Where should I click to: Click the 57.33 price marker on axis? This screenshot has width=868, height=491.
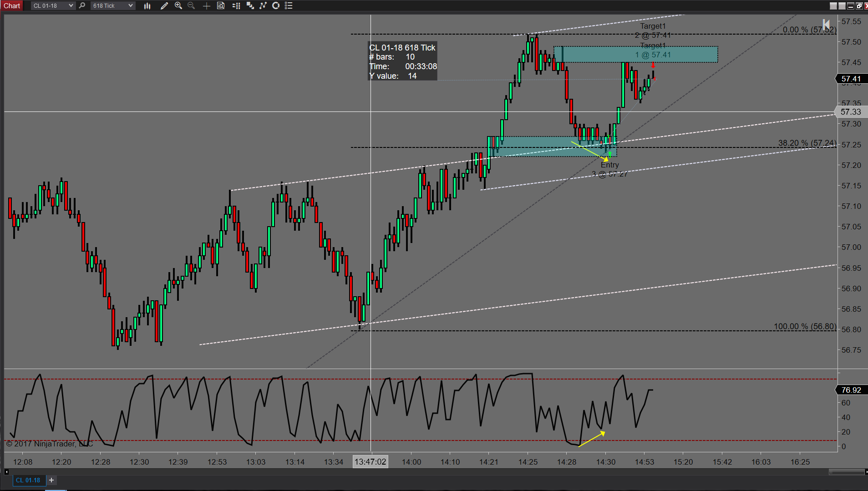[851, 111]
